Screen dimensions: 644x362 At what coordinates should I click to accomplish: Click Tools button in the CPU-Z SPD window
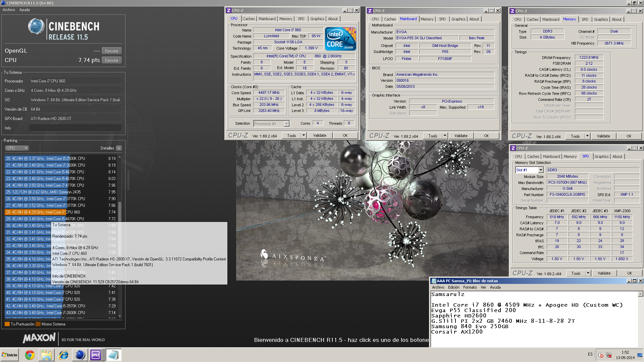576,273
